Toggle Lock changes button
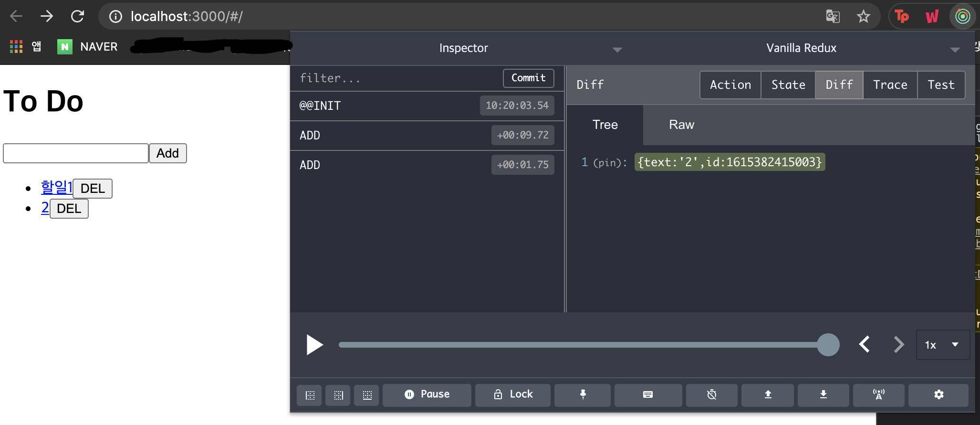Viewport: 980px width, 425px height. pos(513,395)
